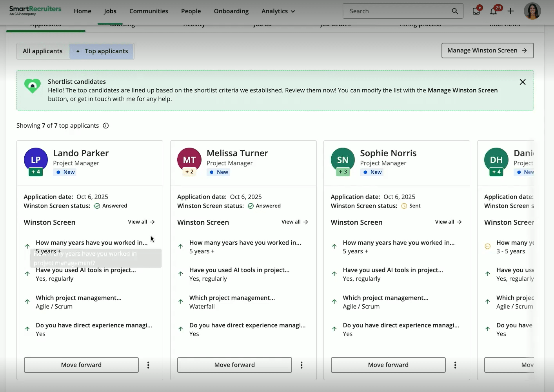Open Lando Parker's three-dot options menu
This screenshot has width=554, height=392.
pos(148,365)
